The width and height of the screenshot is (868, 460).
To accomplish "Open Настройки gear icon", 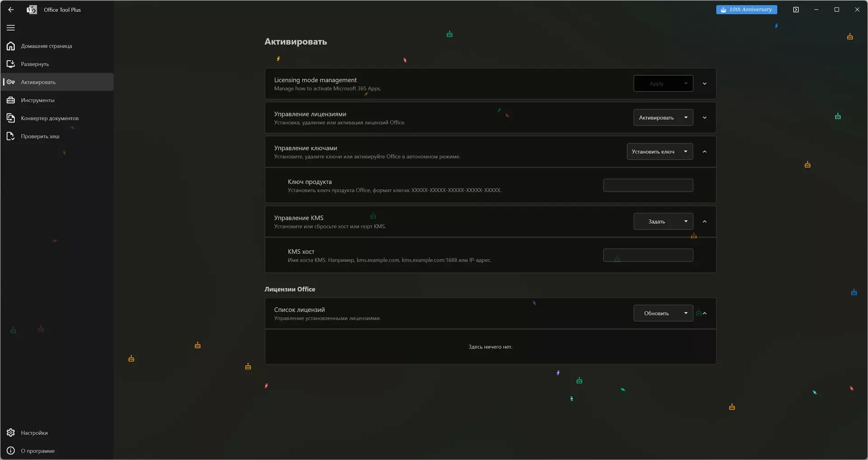I will pos(11,432).
